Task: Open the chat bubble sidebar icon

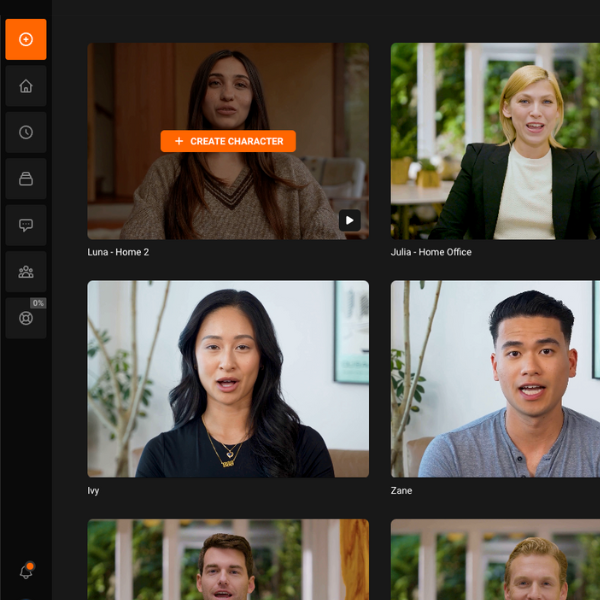Action: (x=26, y=225)
